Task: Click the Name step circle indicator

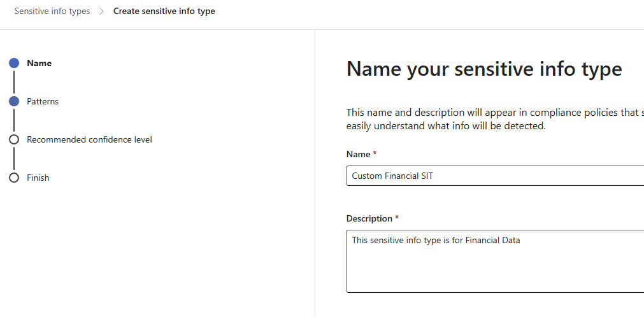Action: click(x=14, y=63)
